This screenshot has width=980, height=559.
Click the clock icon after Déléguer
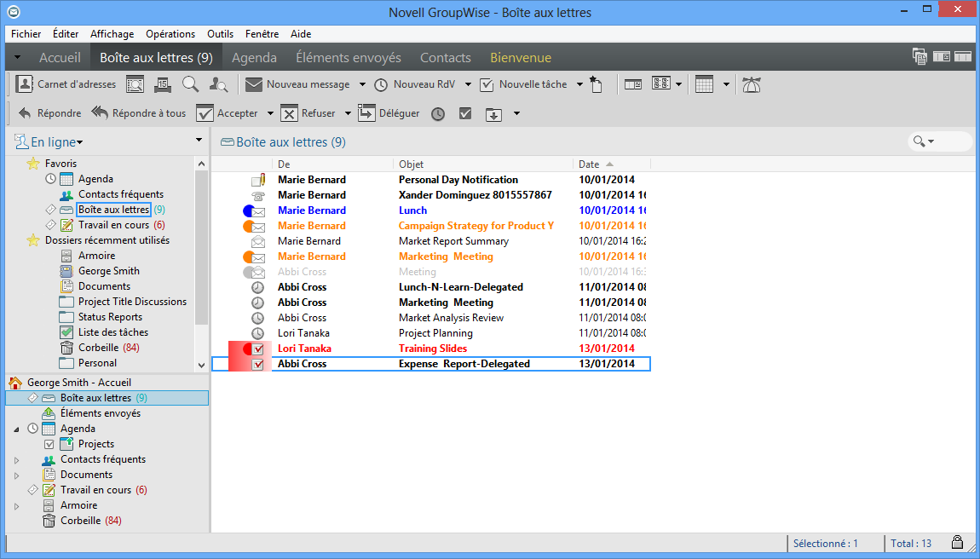click(438, 114)
